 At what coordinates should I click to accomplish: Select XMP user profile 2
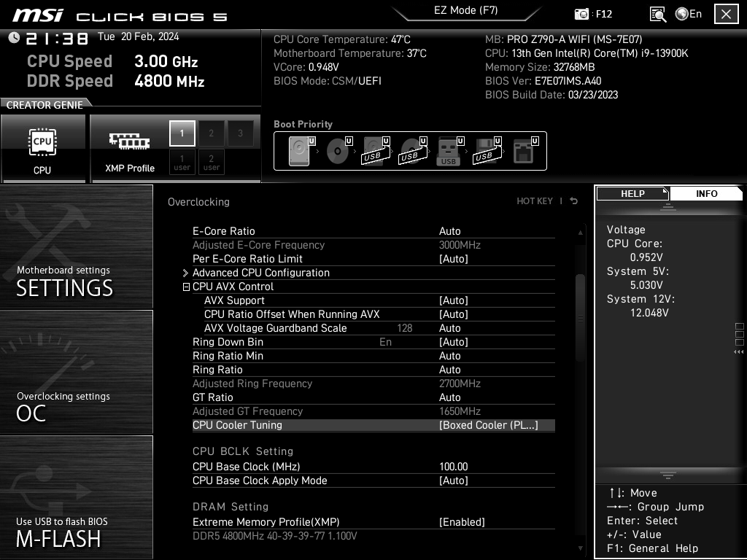(211, 163)
